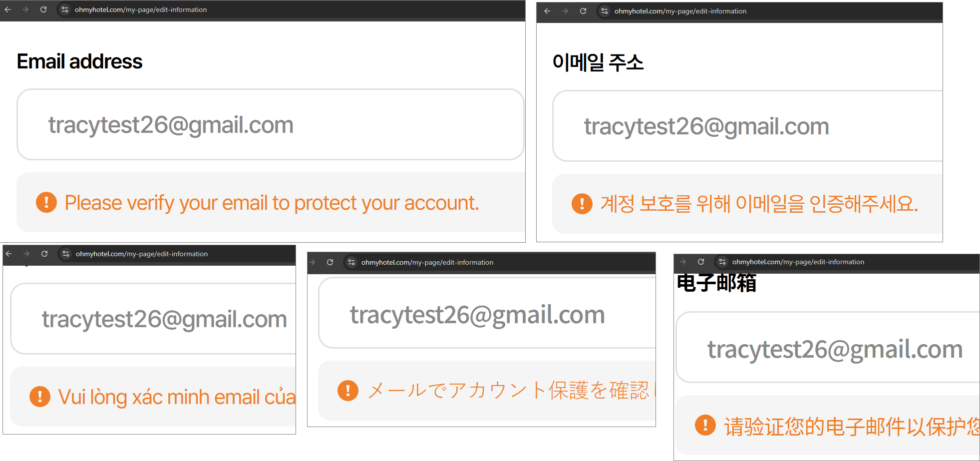Go forward in the English 'Email address' window
This screenshot has height=461, width=980.
25,9
